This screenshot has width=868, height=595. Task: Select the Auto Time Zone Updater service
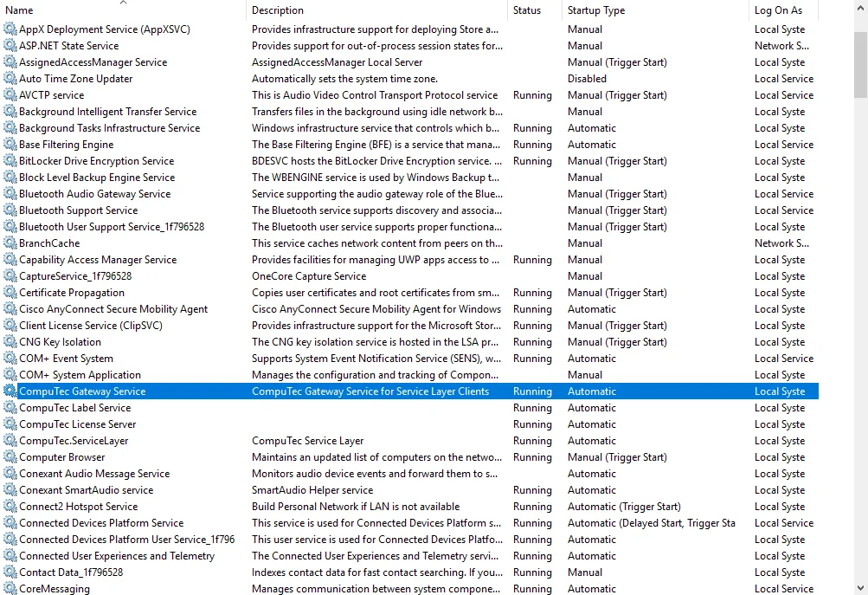(76, 79)
